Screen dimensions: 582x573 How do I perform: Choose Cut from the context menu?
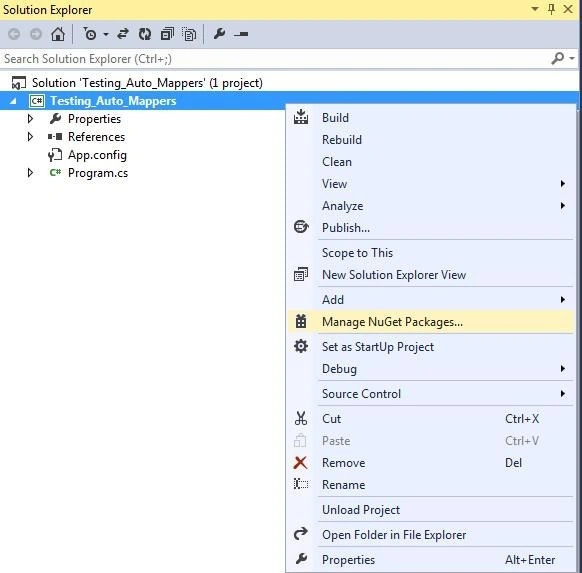click(331, 419)
